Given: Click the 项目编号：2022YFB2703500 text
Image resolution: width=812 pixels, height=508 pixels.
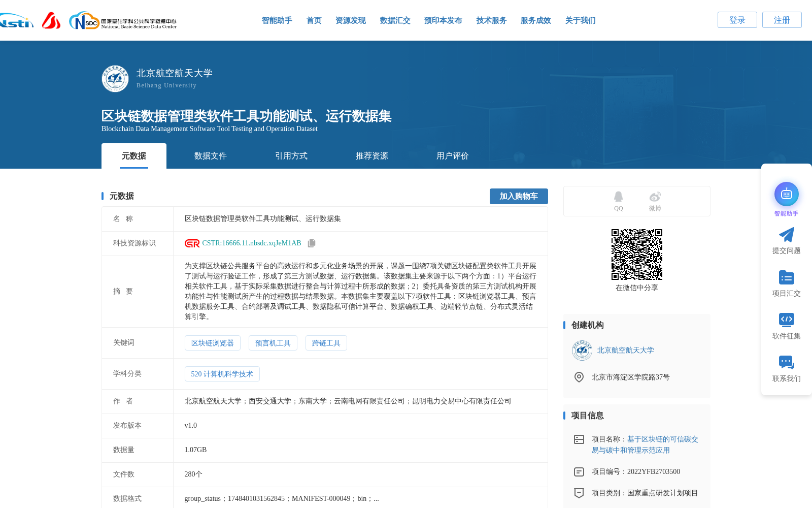Looking at the screenshot, I should (x=636, y=472).
